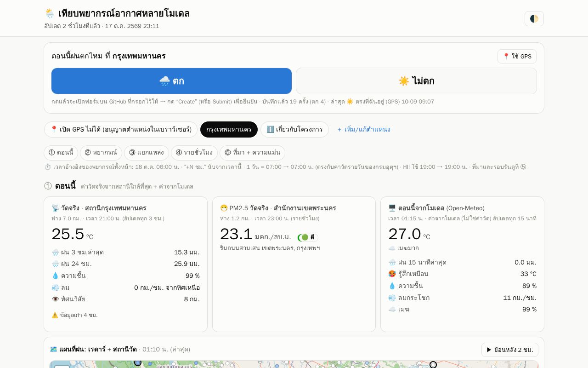Screen dimensions: 588x368
Task: Click the wind icon for "ลมกระโชก"
Action: 392,298
